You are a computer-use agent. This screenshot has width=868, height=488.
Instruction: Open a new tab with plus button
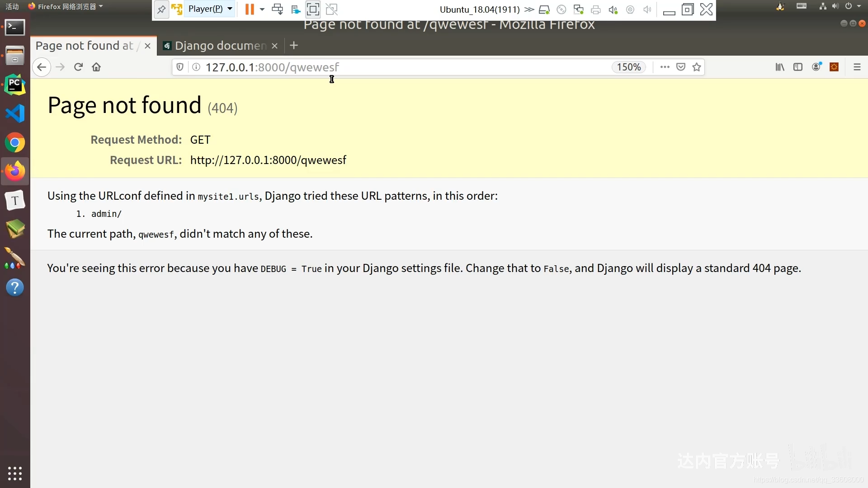[x=294, y=46]
